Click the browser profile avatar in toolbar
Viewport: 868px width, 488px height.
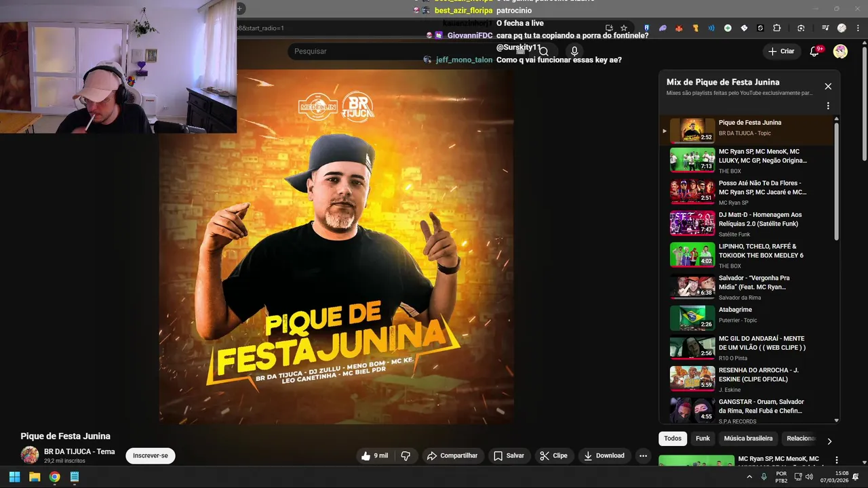842,28
